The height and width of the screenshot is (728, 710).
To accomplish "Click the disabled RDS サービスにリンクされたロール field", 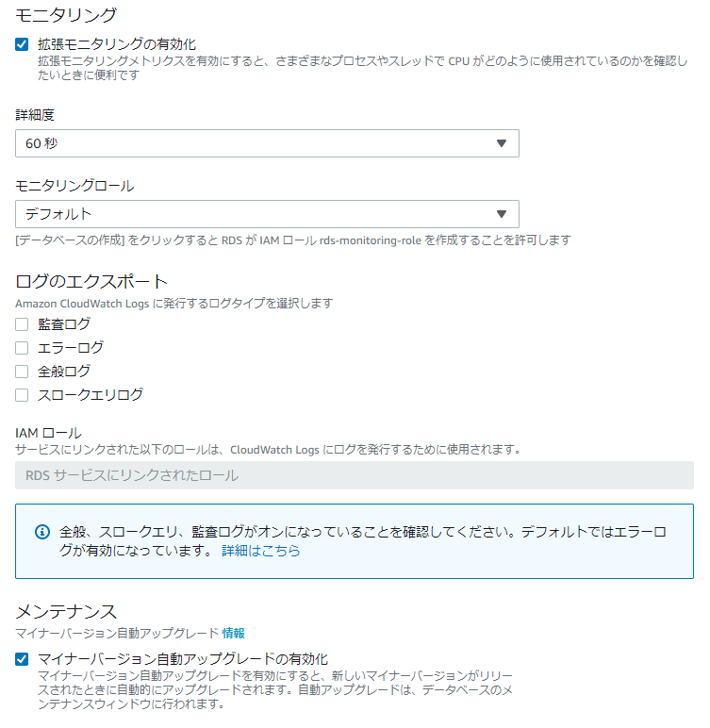I will tap(355, 475).
